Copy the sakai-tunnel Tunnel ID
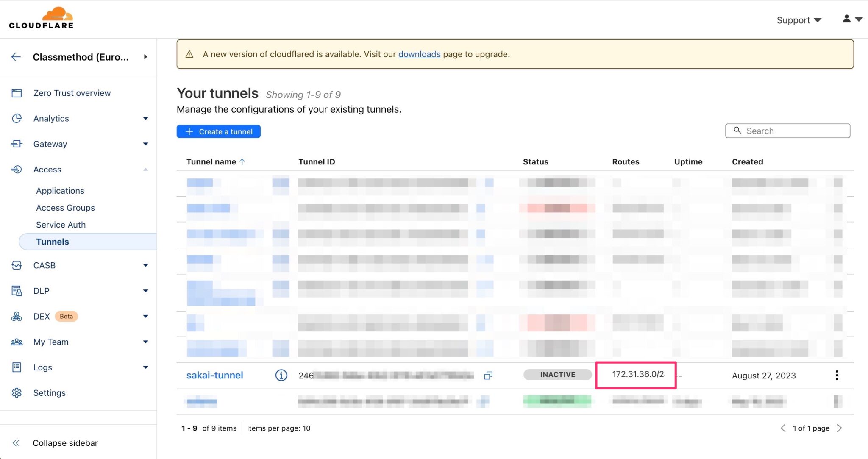Viewport: 868px width, 459px height. coord(488,376)
